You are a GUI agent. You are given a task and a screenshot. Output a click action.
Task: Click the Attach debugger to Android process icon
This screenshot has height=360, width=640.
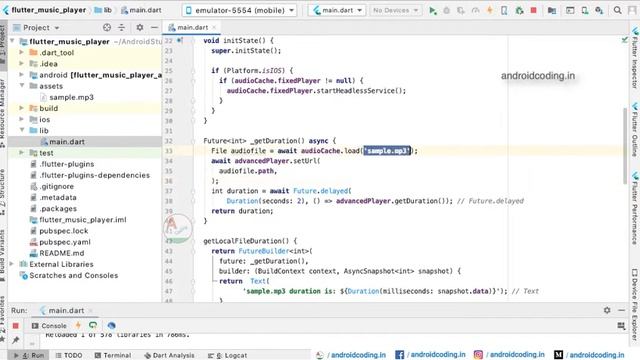pos(519,11)
